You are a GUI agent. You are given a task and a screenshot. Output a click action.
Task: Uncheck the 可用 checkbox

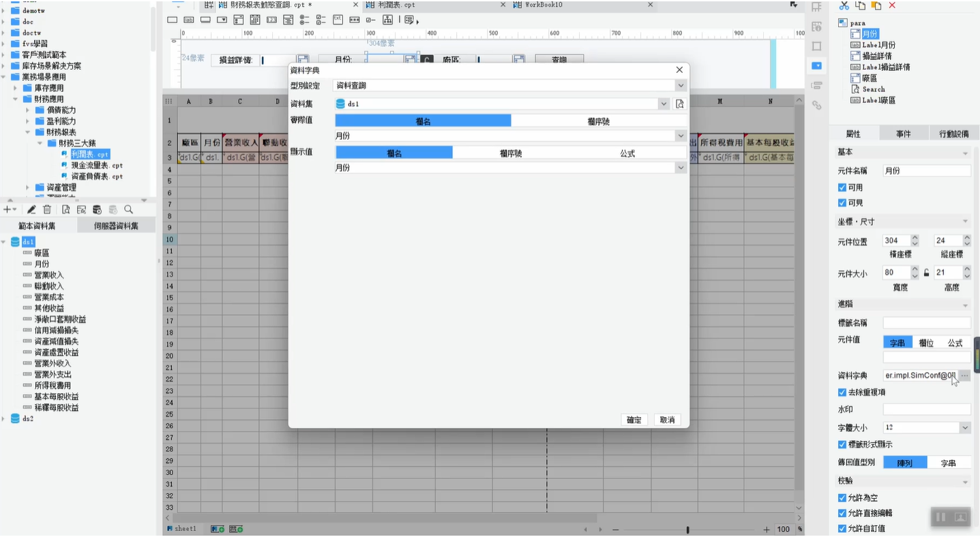point(842,187)
